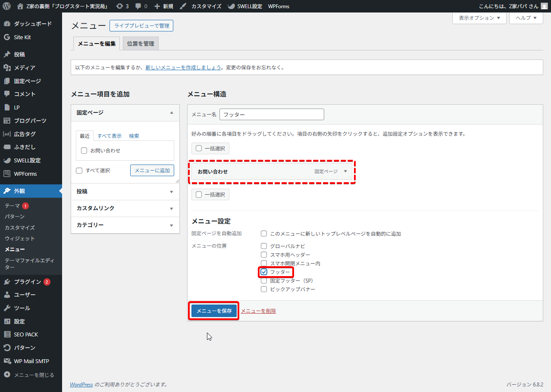This screenshot has width=551, height=392.
Task: Open the dashboard icon in sidebar
Action: click(7, 24)
